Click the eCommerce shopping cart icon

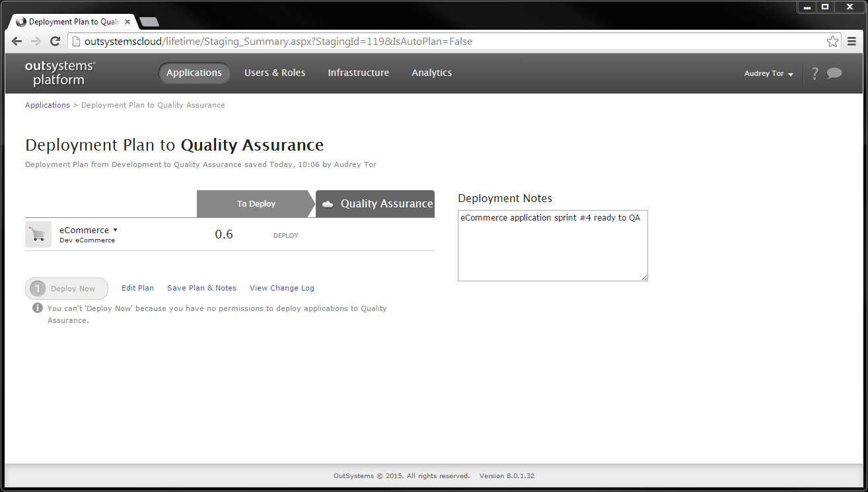38,234
